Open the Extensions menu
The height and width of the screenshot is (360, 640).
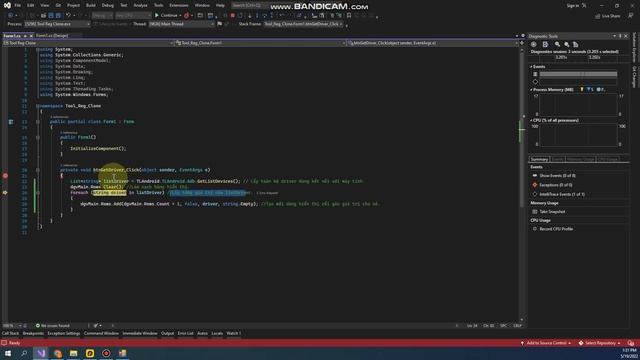tap(179, 5)
